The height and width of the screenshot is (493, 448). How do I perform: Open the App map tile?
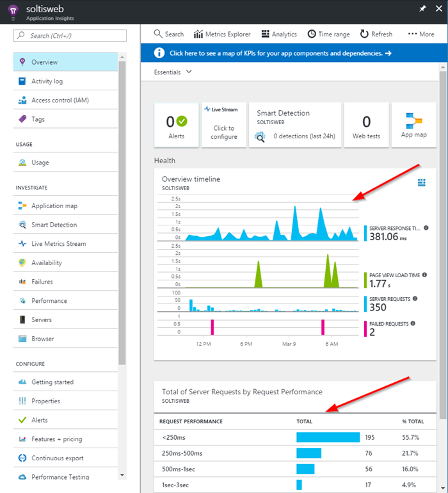click(x=413, y=125)
